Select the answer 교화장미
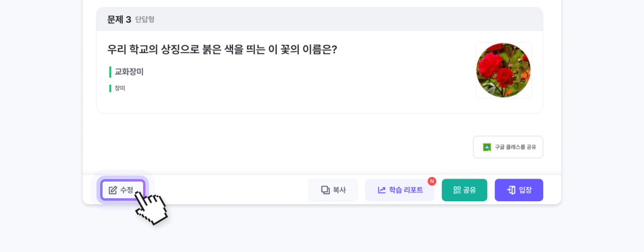This screenshot has height=252, width=644. click(129, 72)
